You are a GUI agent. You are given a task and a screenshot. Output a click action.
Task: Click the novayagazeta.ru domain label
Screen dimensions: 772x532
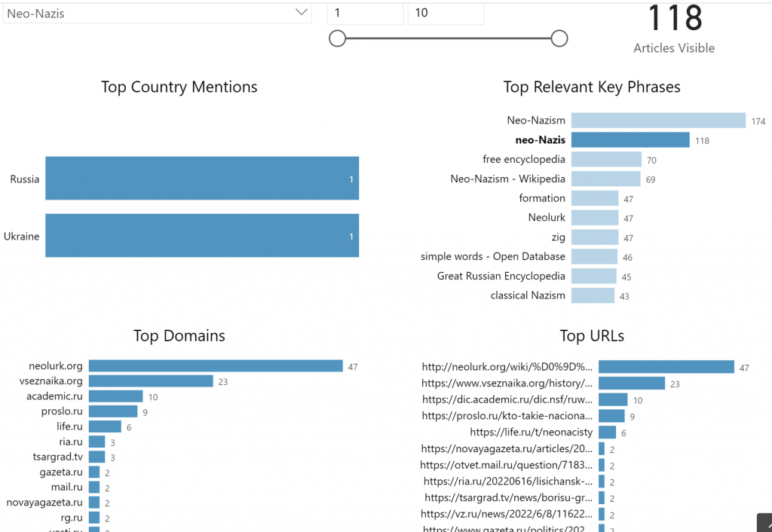(x=44, y=503)
